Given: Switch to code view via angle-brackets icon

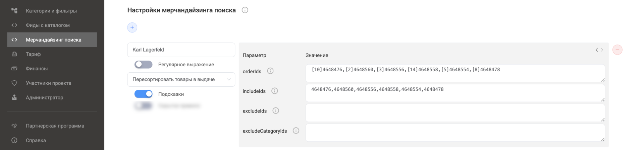Looking at the screenshot, I should 599,50.
